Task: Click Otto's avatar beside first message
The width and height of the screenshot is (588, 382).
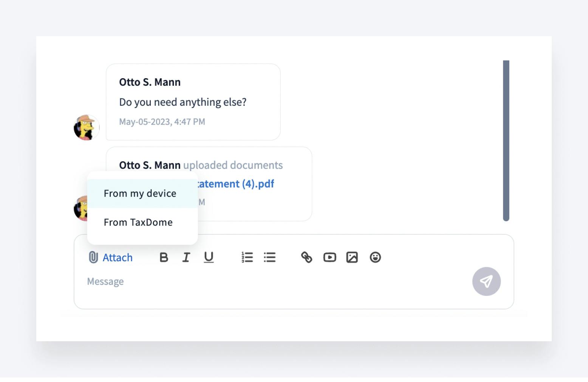Action: [x=87, y=128]
